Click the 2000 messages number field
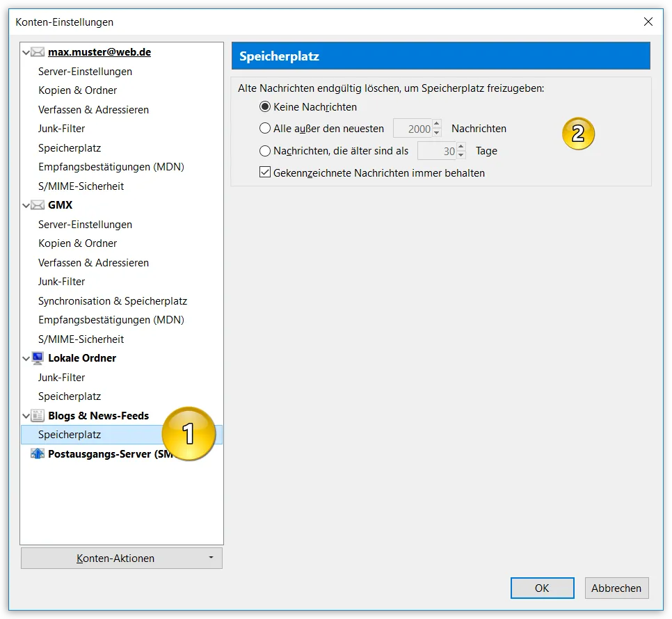 tap(413, 129)
